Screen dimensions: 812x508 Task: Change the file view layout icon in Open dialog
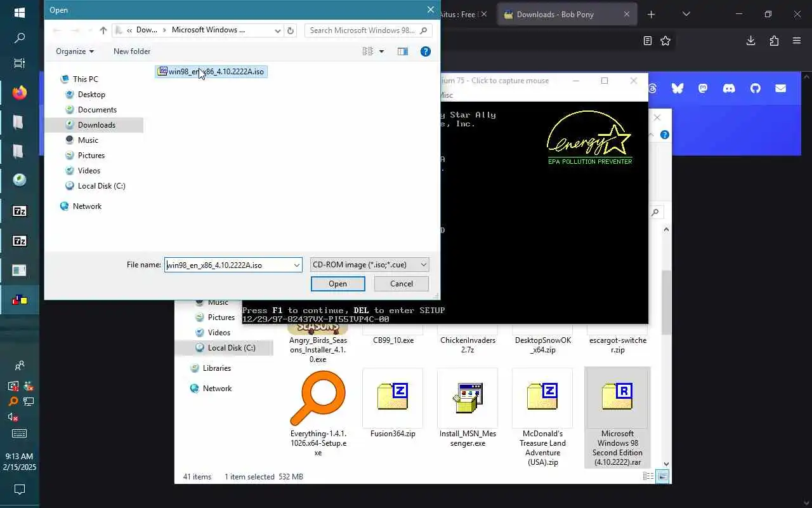pos(367,51)
